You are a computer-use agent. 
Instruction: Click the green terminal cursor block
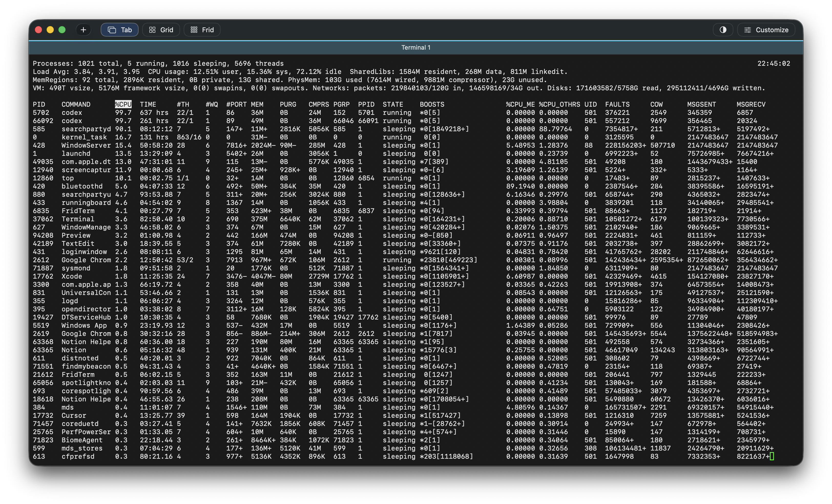click(772, 456)
